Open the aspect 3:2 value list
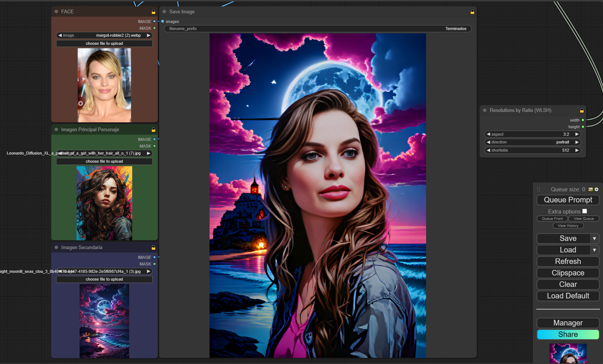The image size is (603, 364). click(x=533, y=134)
